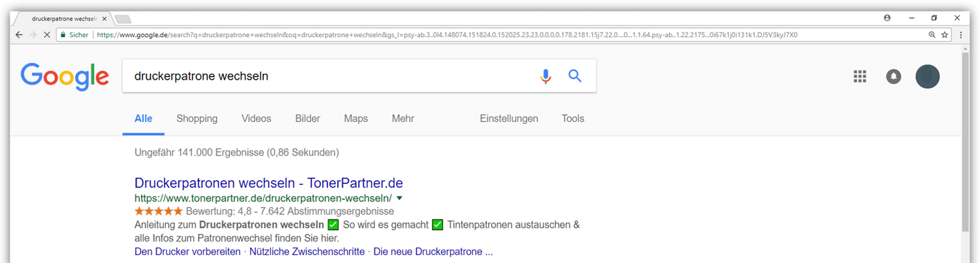Click the Chrome profile person icon in title bar

[887, 18]
